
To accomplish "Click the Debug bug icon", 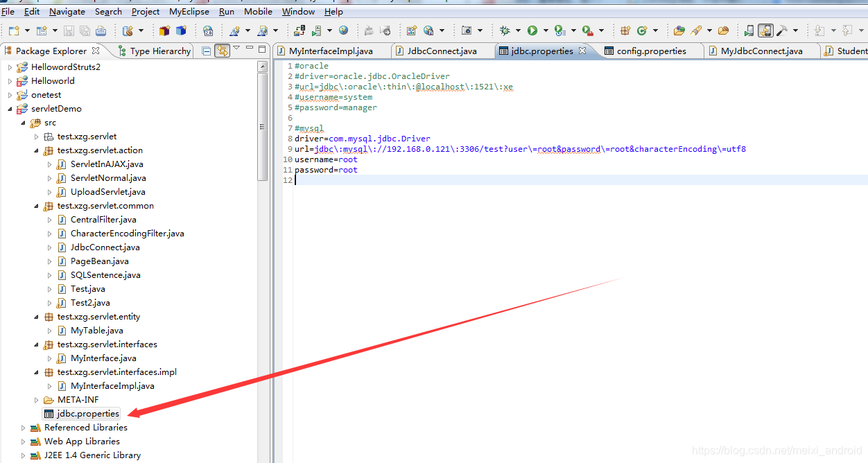I will pos(505,30).
